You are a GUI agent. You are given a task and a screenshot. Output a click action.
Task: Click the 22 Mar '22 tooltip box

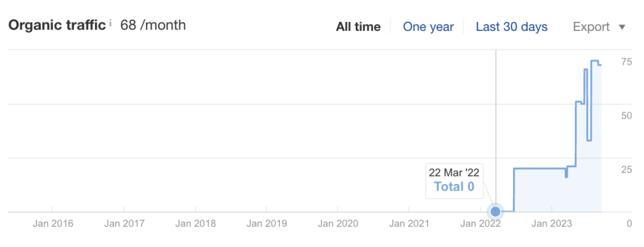454,180
